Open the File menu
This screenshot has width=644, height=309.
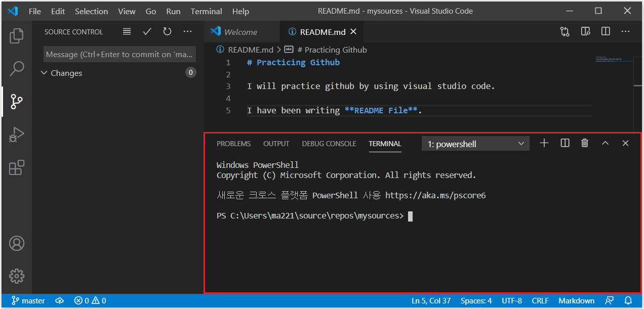(x=35, y=11)
